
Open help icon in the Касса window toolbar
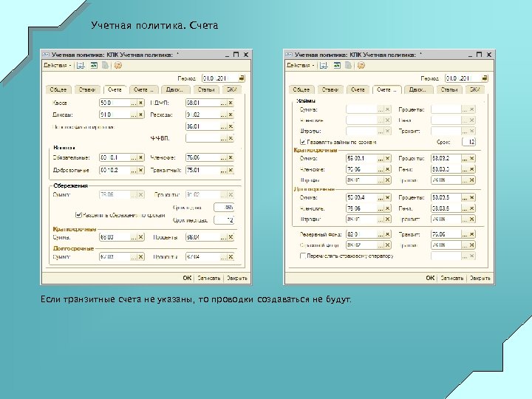tap(117, 66)
